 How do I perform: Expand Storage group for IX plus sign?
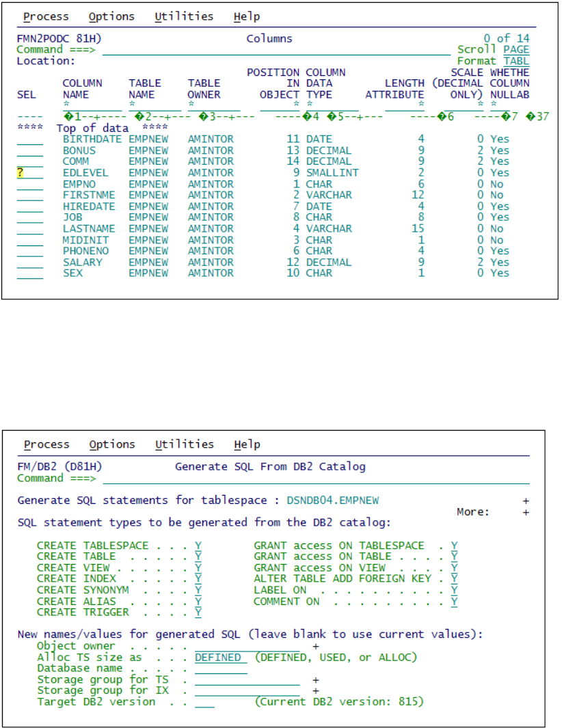[x=316, y=691]
